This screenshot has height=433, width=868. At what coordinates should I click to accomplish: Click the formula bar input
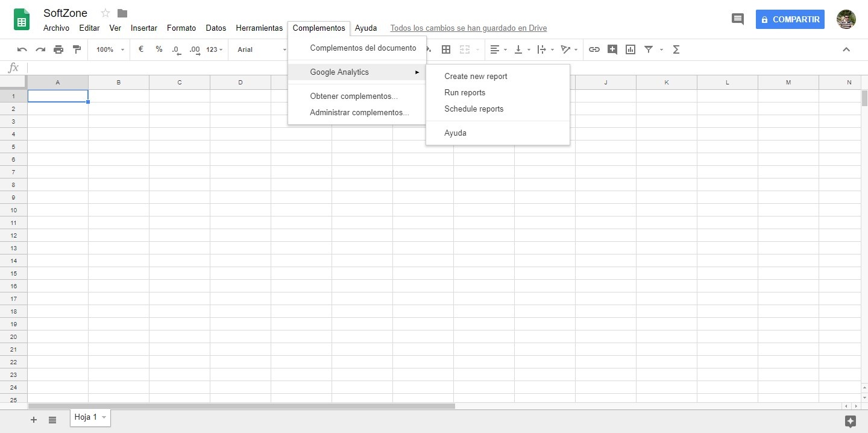(446, 68)
